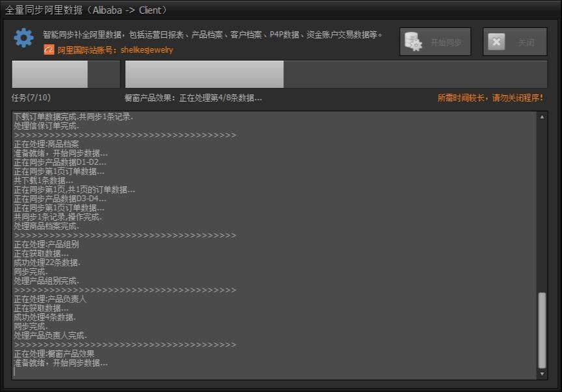Click the warning text 所需时间较长，请勿关闭程序
562x392 pixels.
click(490, 97)
